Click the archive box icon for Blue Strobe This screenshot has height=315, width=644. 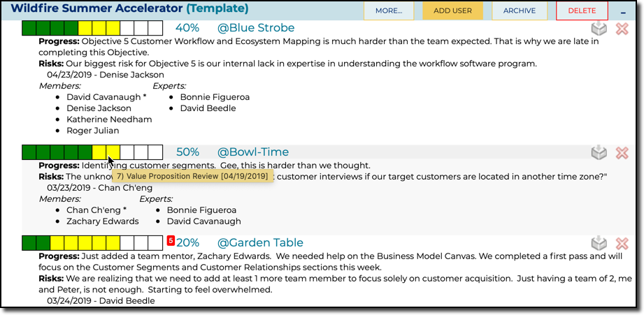599,29
